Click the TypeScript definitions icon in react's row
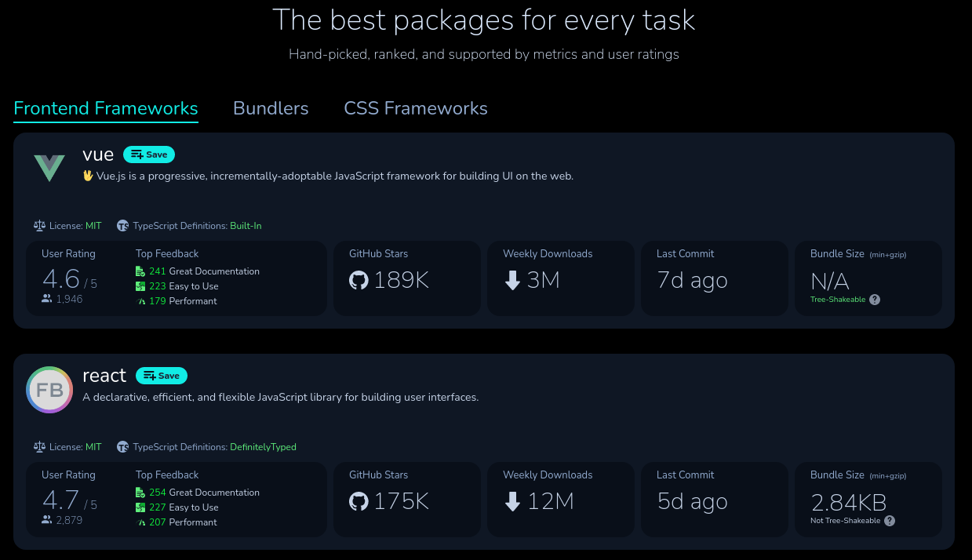 pos(122,446)
